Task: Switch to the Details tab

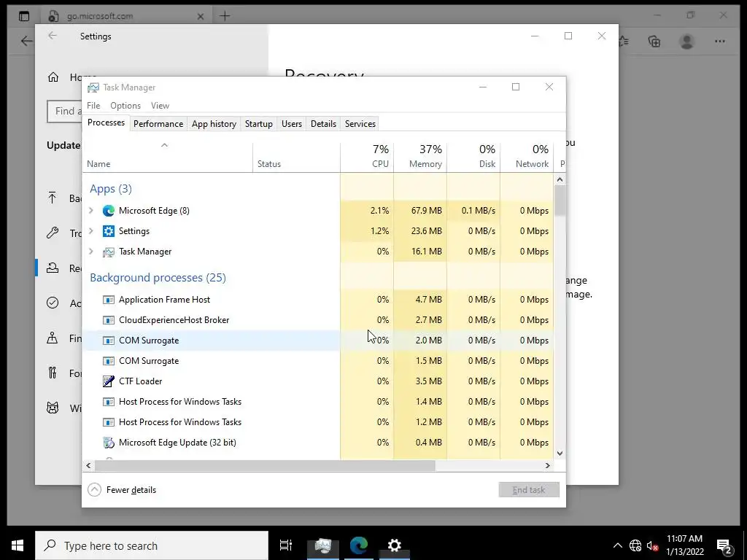Action: (x=323, y=124)
